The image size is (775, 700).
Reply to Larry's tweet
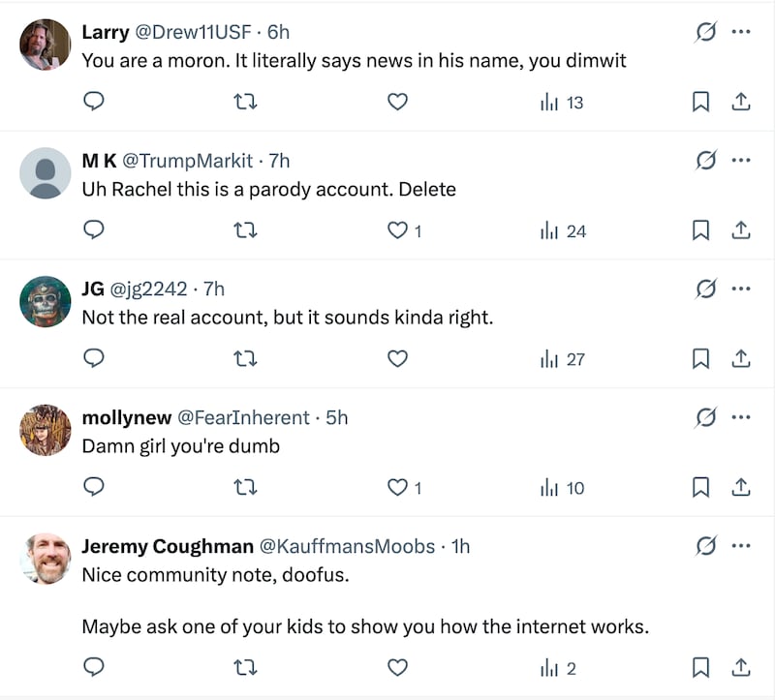[x=94, y=101]
